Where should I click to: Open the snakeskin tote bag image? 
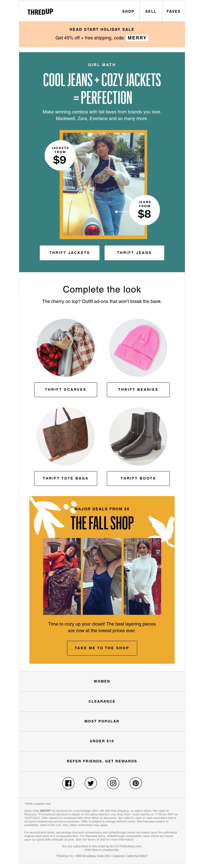(x=66, y=436)
